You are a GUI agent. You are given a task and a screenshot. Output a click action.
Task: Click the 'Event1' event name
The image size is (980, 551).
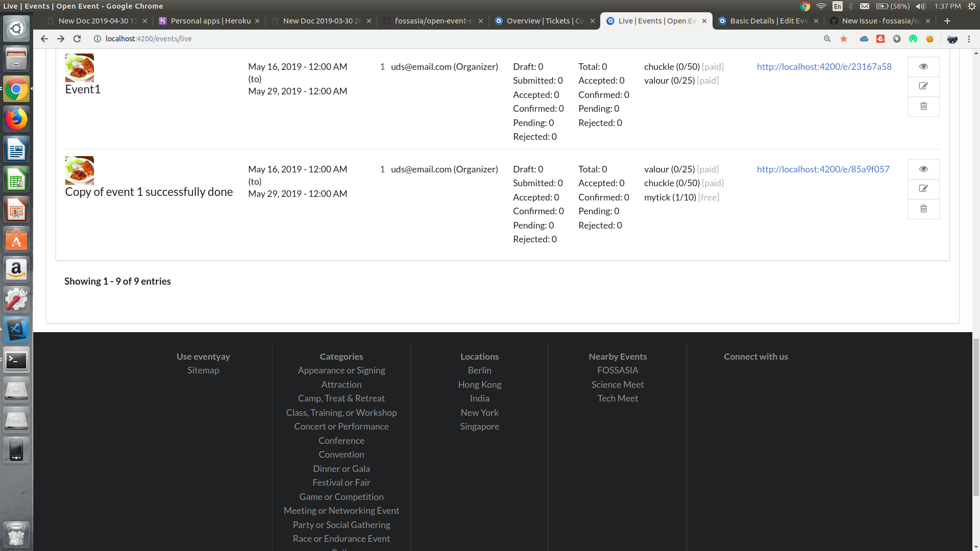click(x=83, y=90)
